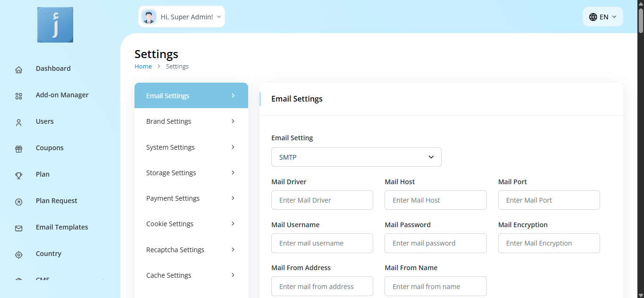Switch to Payment Settings section
This screenshot has height=298, width=644.
(191, 198)
